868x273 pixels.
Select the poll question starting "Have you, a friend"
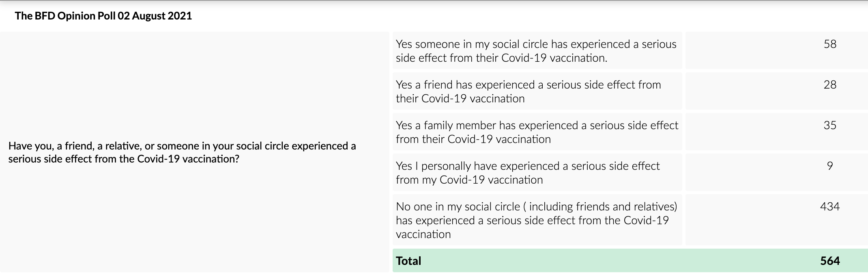(x=182, y=152)
